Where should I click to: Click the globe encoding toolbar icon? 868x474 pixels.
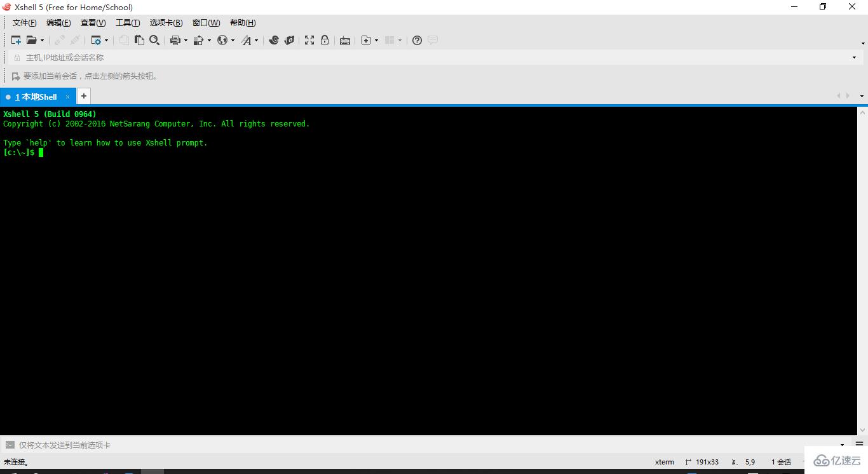tap(222, 40)
